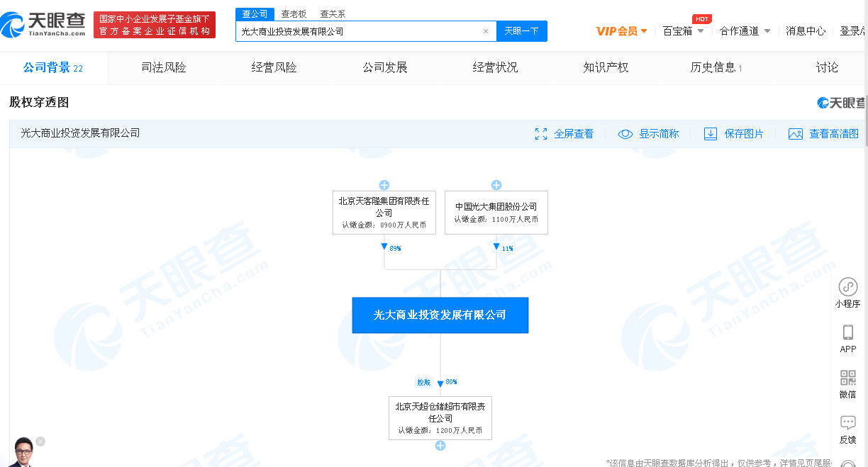Switch to 历史信息 tab
Image resolution: width=868 pixels, height=467 pixels.
click(x=716, y=68)
